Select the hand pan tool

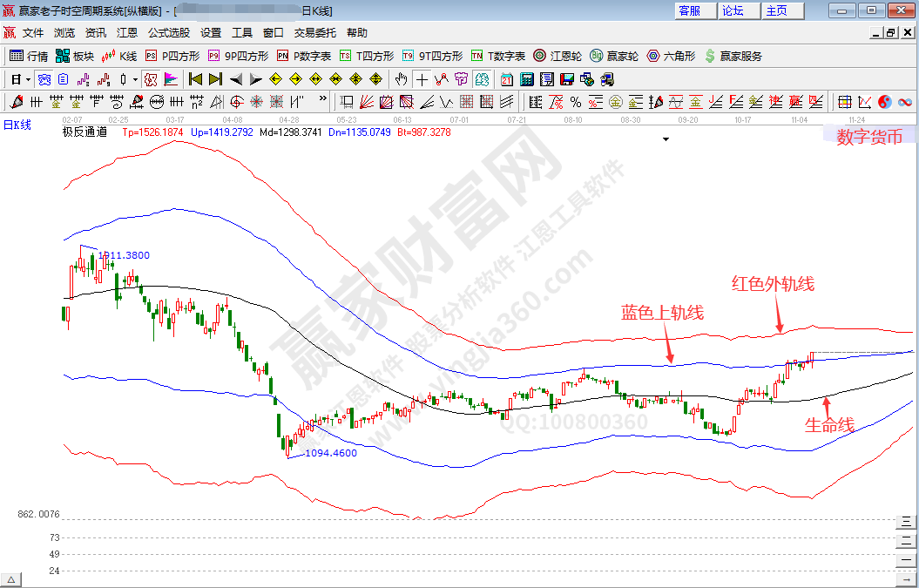click(x=402, y=79)
